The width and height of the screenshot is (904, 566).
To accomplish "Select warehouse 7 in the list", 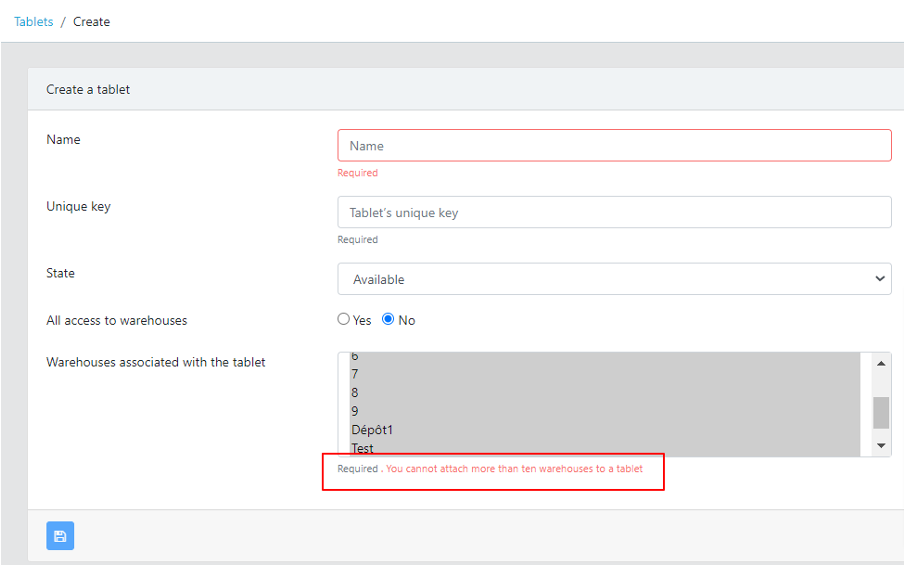I will point(605,374).
